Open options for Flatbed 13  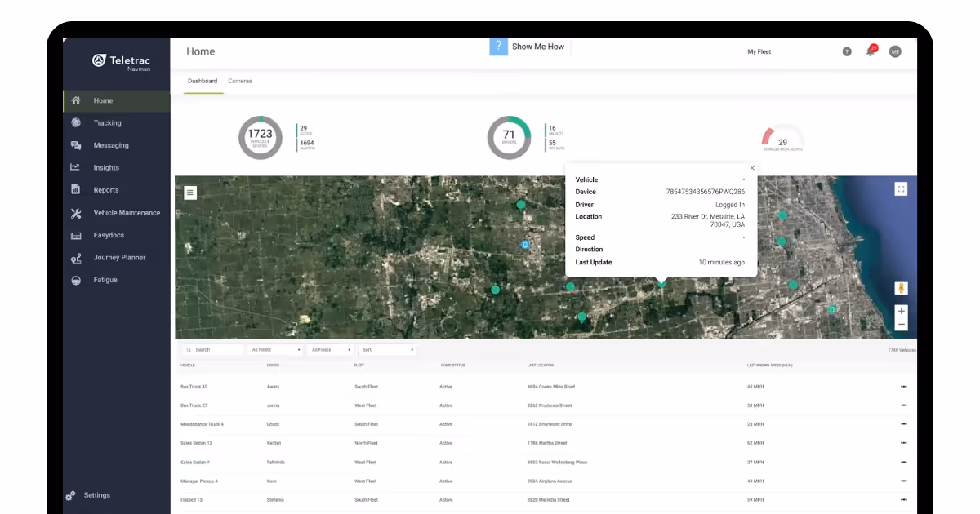pyautogui.click(x=903, y=499)
